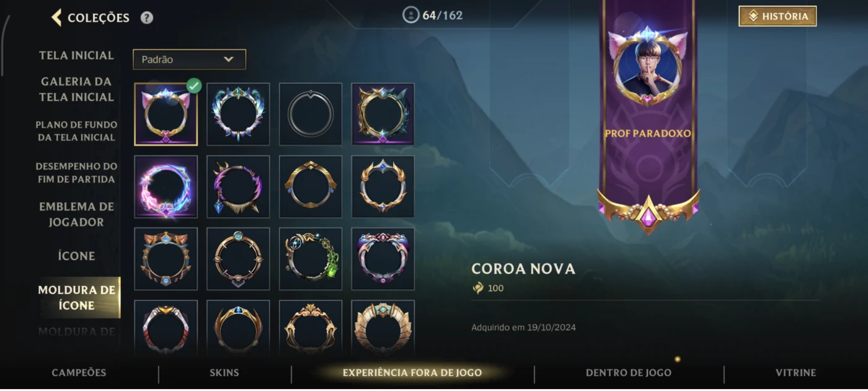
Task: Click the back arrow next to Coleções
Action: [56, 17]
